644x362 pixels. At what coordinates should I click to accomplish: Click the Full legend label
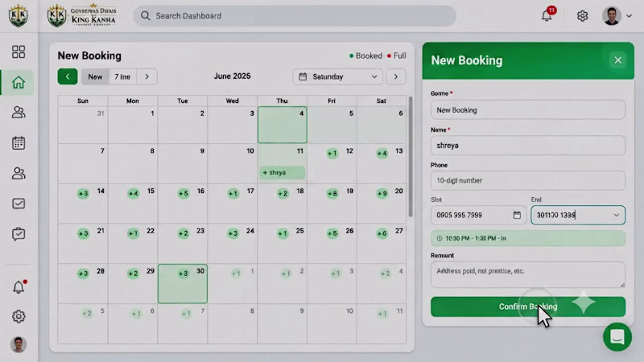(x=399, y=56)
